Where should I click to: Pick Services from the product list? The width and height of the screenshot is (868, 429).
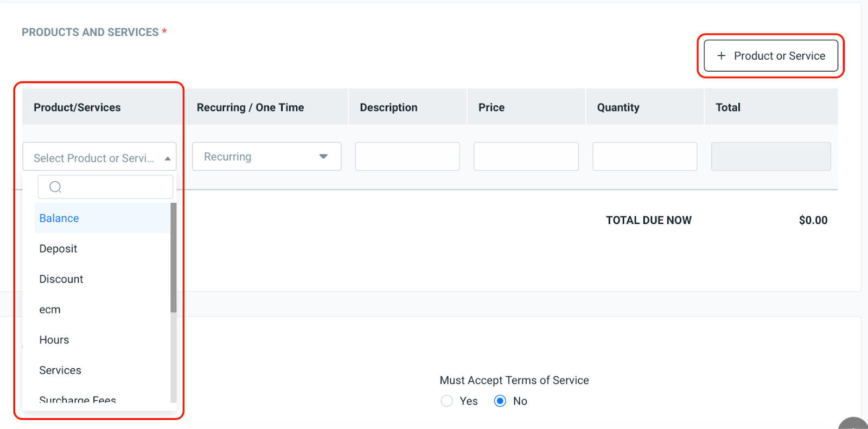tap(103, 370)
